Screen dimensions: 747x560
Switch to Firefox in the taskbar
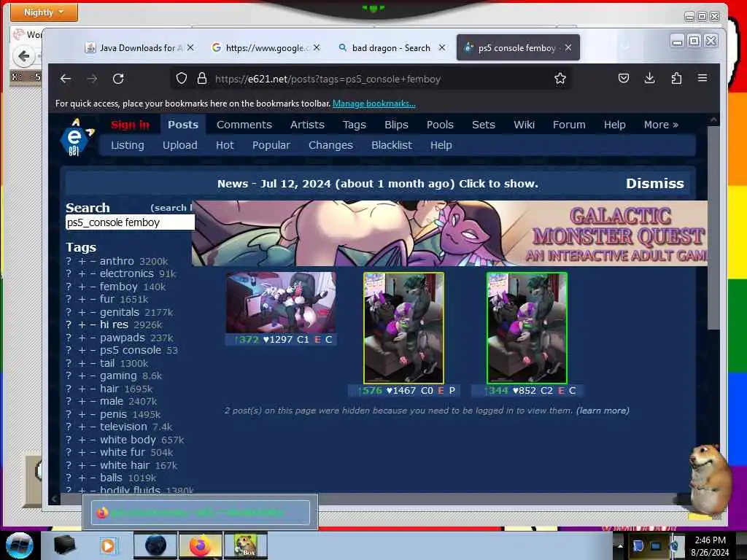(x=200, y=545)
